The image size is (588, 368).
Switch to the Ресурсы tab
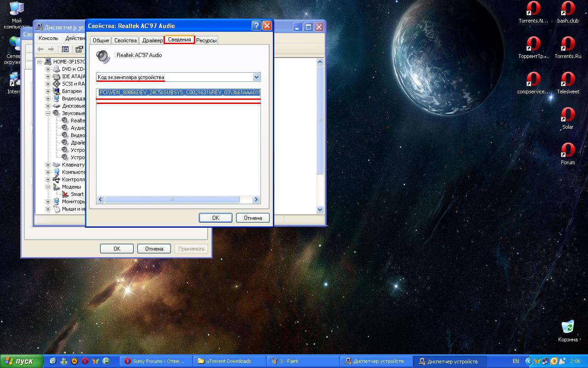click(x=206, y=40)
